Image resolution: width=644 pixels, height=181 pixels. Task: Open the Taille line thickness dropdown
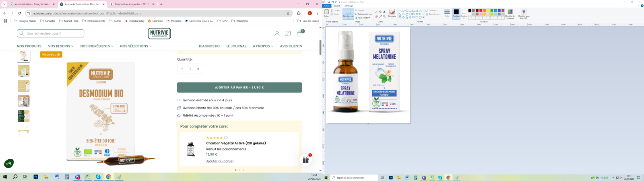tap(447, 13)
